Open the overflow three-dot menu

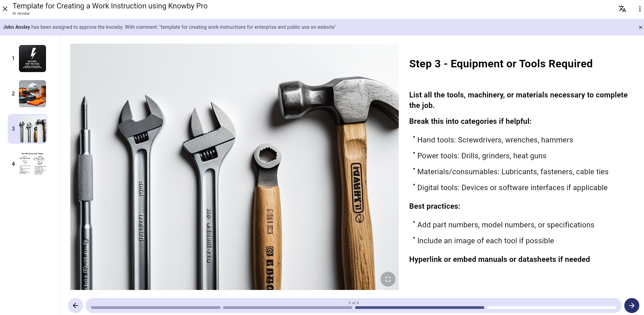point(640,9)
